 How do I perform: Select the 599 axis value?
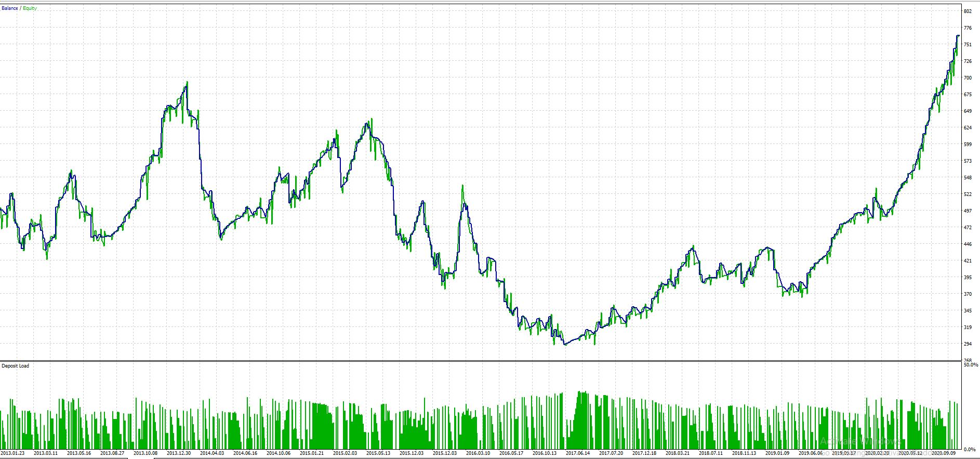point(968,145)
